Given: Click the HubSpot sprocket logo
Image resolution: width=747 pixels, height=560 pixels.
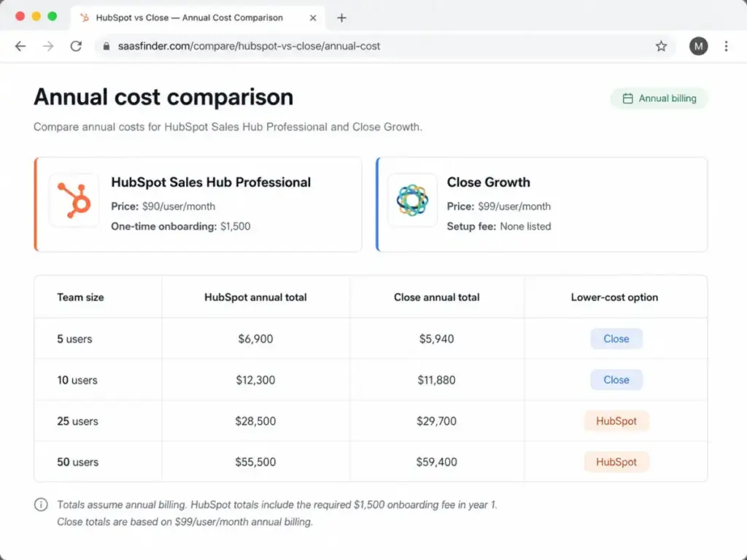Looking at the screenshot, I should click(x=74, y=200).
